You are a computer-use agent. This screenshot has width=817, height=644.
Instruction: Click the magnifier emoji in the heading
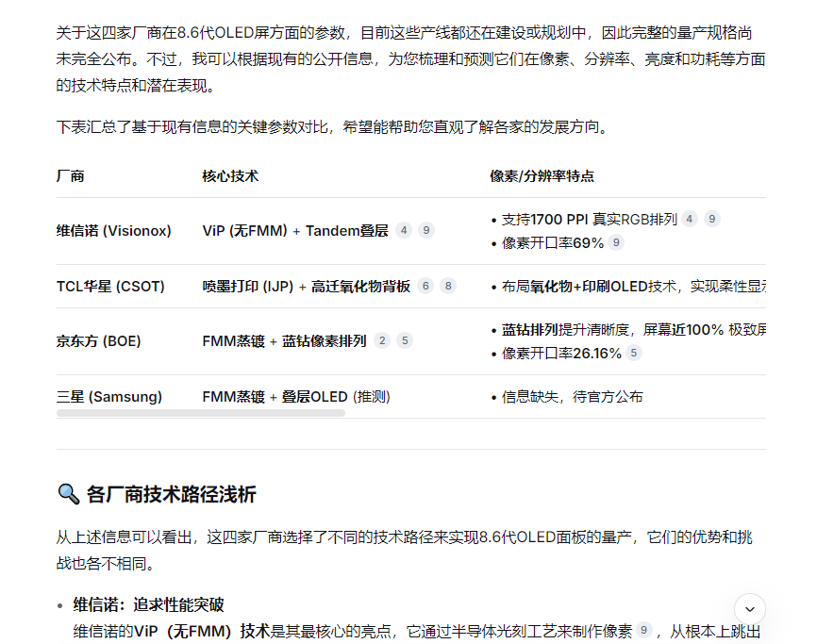(x=68, y=494)
